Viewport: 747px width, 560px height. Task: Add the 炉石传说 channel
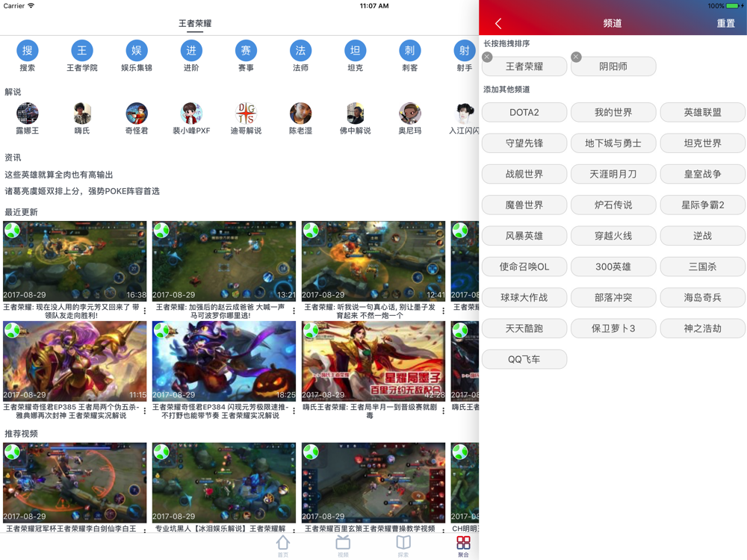tap(613, 205)
